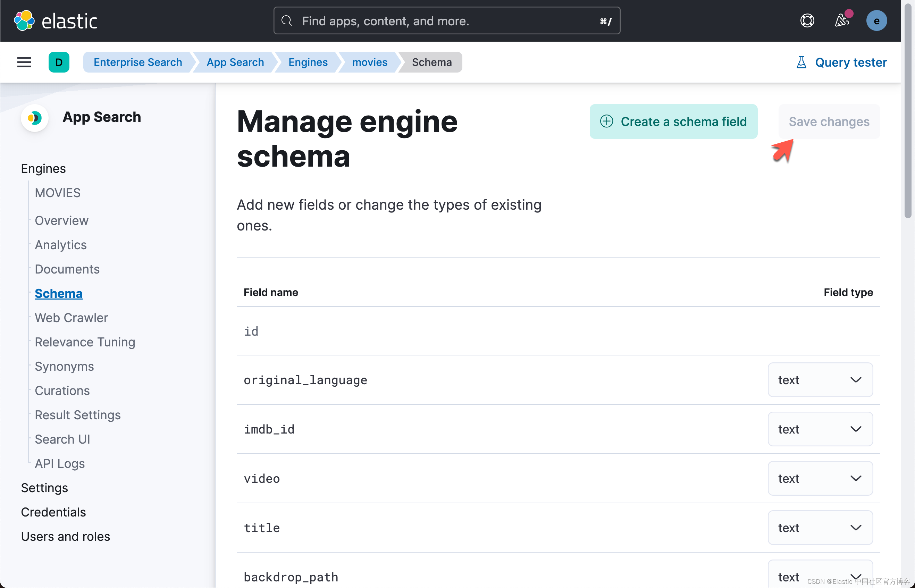
Task: Click the search magnifier icon
Action: pos(286,20)
